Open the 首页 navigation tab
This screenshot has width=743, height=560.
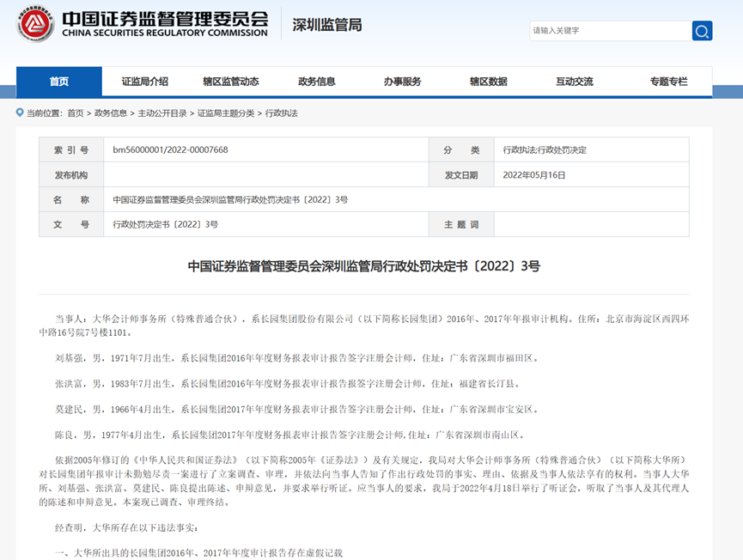tap(59, 82)
